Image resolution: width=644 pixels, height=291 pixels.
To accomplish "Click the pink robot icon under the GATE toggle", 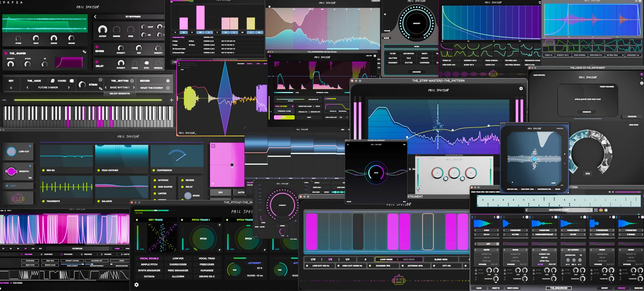I will (x=18, y=198).
